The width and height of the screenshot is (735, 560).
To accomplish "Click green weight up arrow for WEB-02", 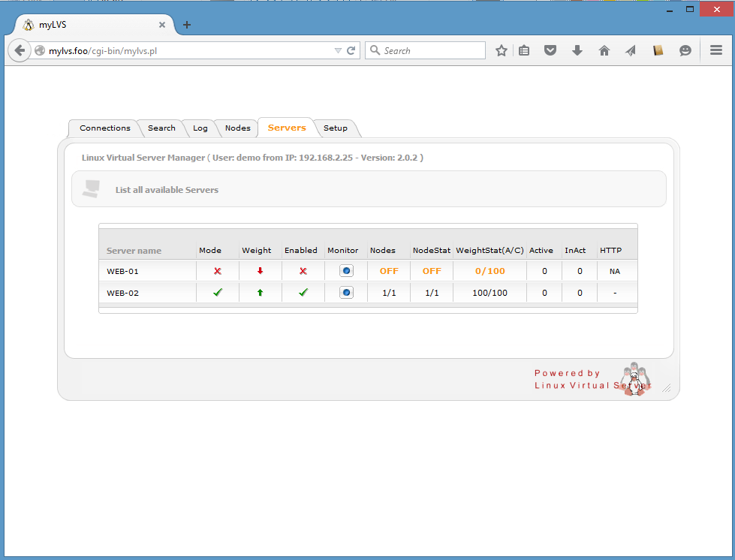I will 260,293.
